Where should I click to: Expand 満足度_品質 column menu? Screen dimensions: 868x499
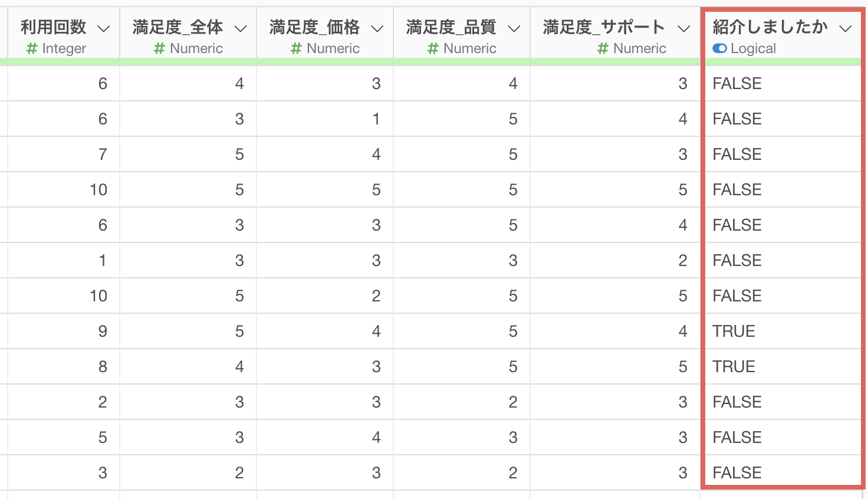[514, 28]
